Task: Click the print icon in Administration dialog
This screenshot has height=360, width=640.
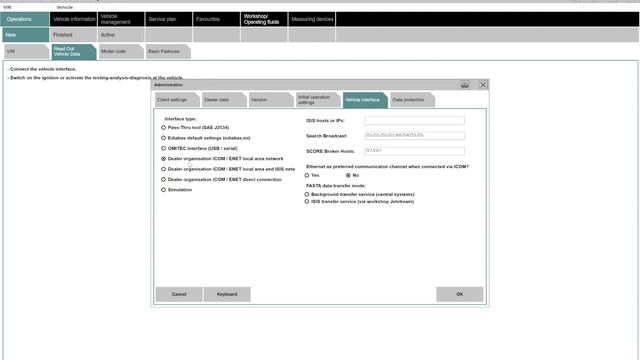Action: (464, 84)
